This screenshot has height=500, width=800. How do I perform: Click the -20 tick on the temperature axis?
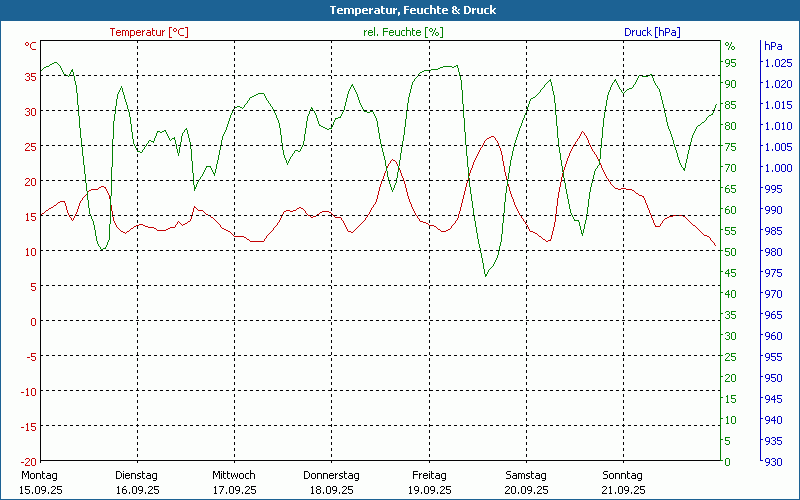[29, 461]
